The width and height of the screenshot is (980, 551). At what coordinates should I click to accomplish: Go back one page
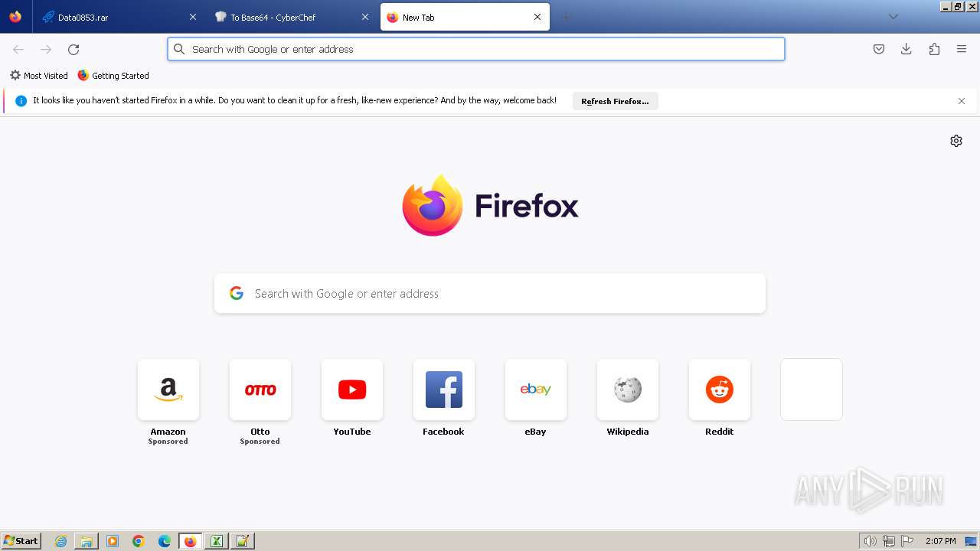point(18,49)
